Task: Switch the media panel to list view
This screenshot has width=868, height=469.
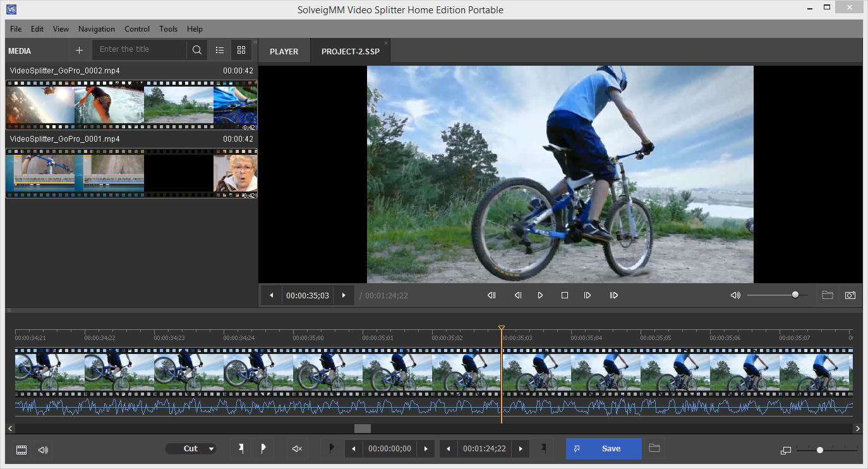Action: [x=220, y=50]
